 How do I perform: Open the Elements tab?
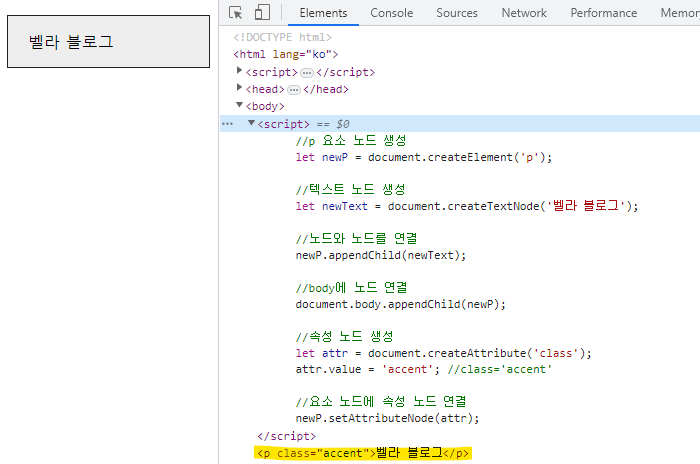coord(323,13)
